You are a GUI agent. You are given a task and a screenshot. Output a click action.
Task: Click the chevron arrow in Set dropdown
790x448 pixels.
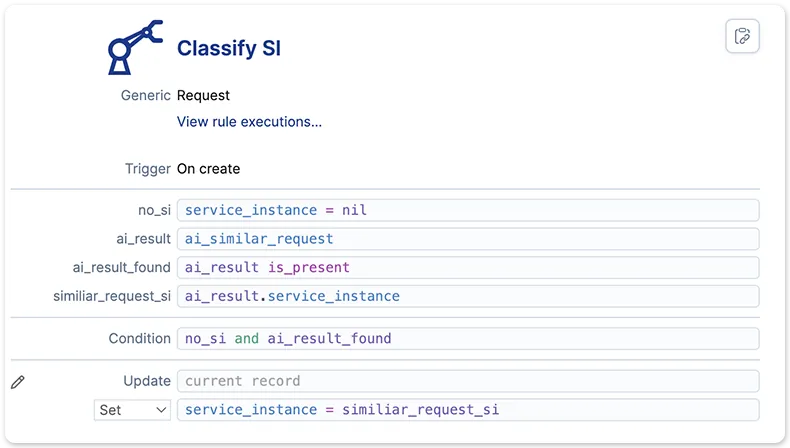161,410
